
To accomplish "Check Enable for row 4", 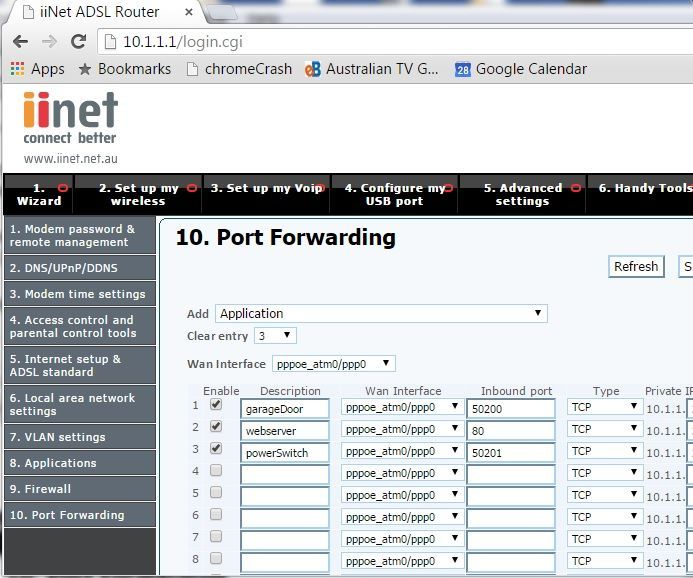I will (216, 470).
